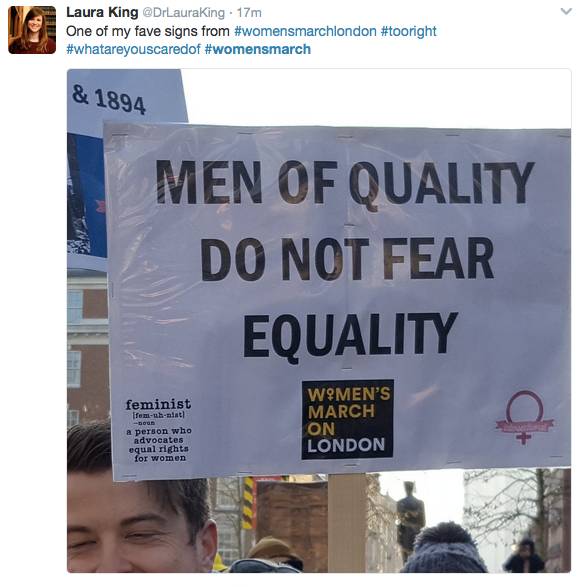Image resolution: width=579 pixels, height=587 pixels.
Task: Click the feminist definition text block
Action: pyautogui.click(x=159, y=430)
